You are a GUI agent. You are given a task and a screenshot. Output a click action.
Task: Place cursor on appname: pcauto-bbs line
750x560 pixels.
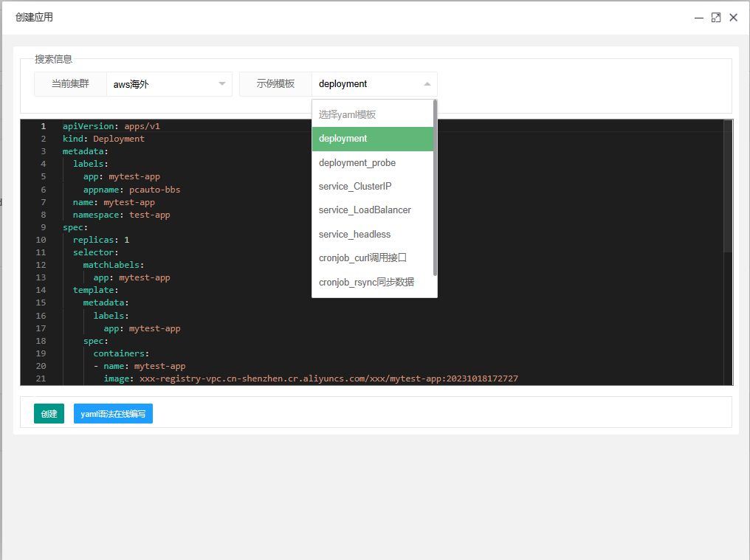[131, 190]
